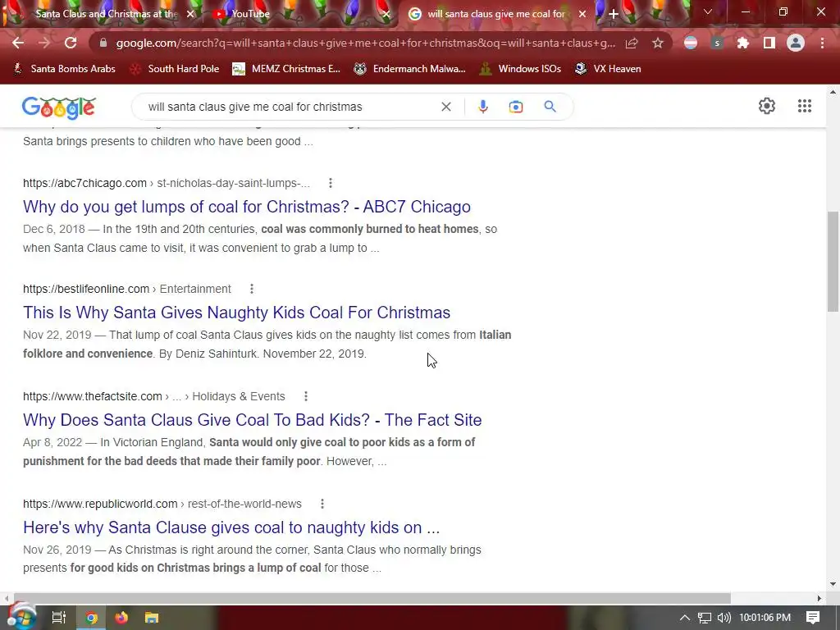Open the Start menu with the Santa hat
840x630 pixels.
21,617
